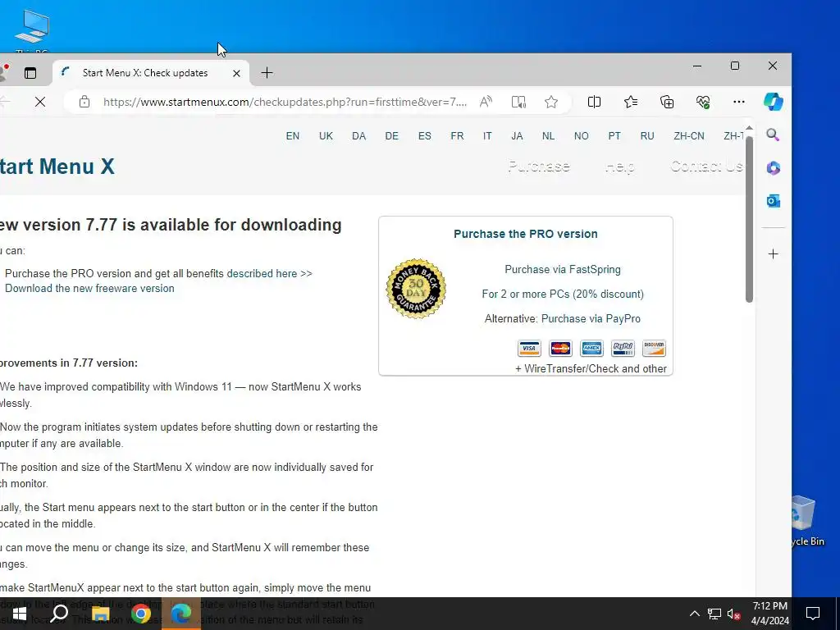Open the sidebar Search icon
The image size is (840, 630).
pos(773,135)
